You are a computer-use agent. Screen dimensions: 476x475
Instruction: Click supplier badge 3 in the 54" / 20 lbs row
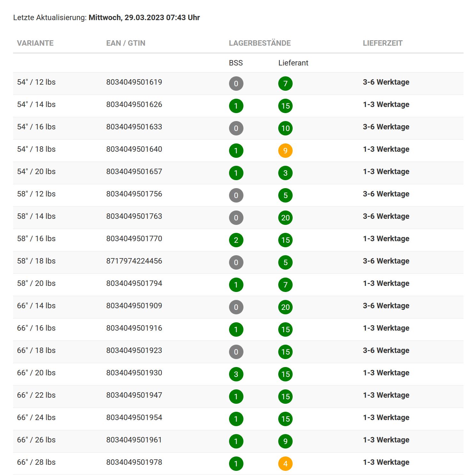click(x=285, y=173)
